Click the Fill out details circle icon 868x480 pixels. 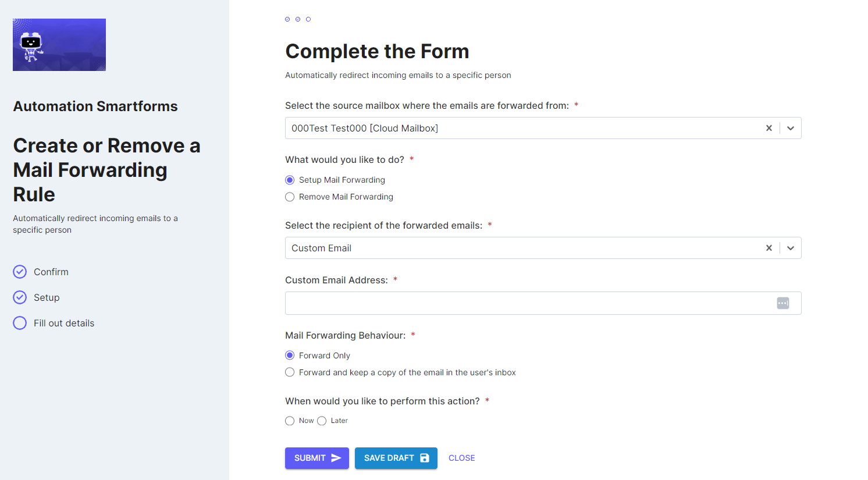coord(20,323)
